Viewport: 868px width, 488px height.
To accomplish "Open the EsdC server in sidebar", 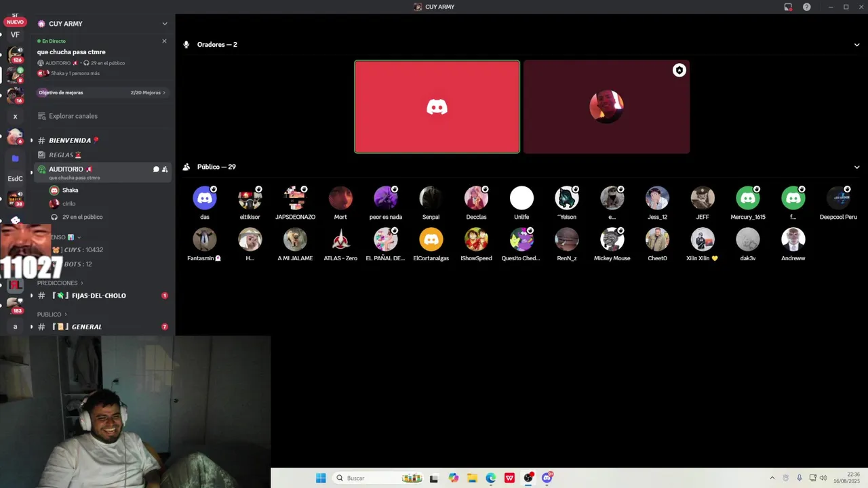I will point(15,179).
